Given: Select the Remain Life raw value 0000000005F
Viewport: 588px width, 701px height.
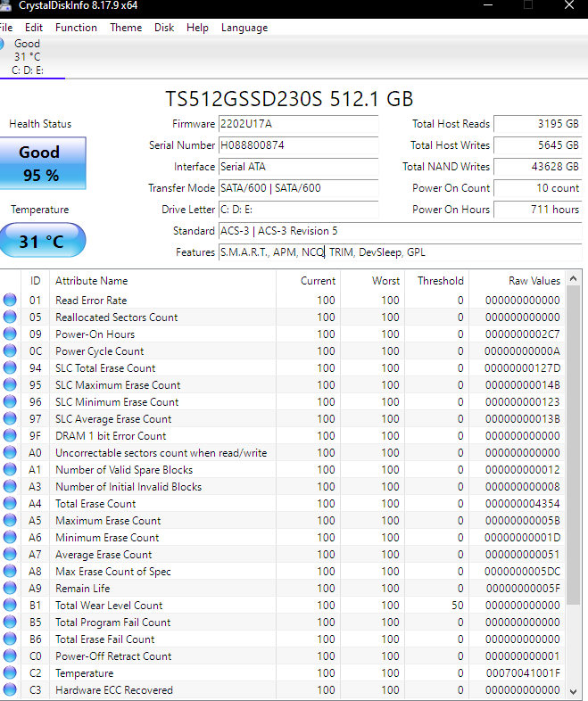Looking at the screenshot, I should tap(523, 589).
